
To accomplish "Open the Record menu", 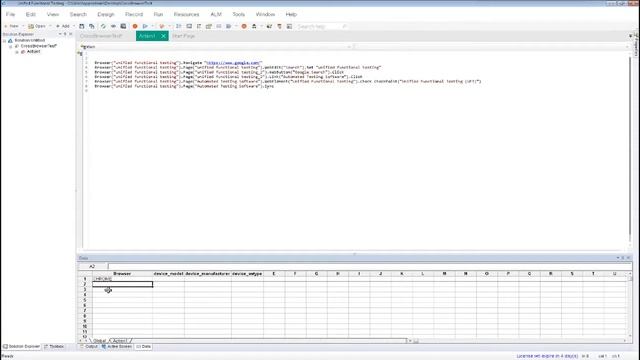I will [134, 14].
